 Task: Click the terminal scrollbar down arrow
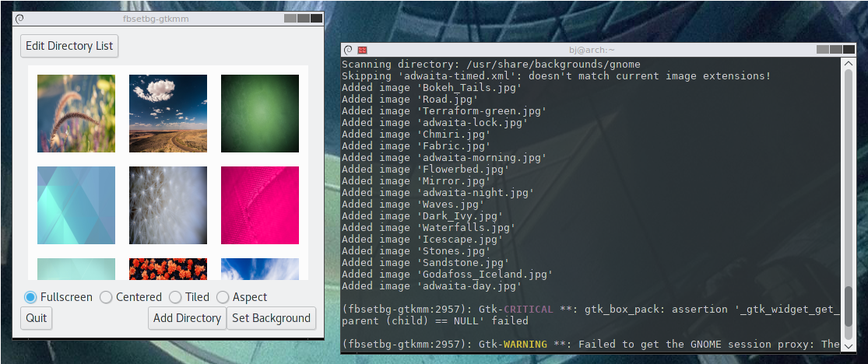(848, 347)
